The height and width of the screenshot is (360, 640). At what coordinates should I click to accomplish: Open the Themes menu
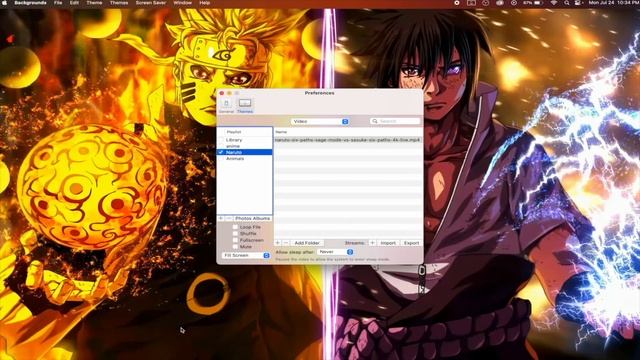point(119,3)
